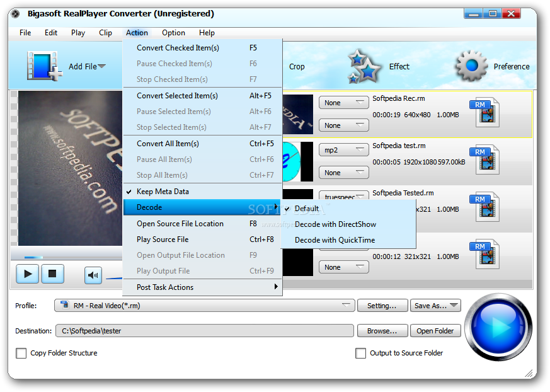The width and height of the screenshot is (550, 392).
Task: Open first None dropdown for Softpedia Rec.rm
Action: point(344,103)
